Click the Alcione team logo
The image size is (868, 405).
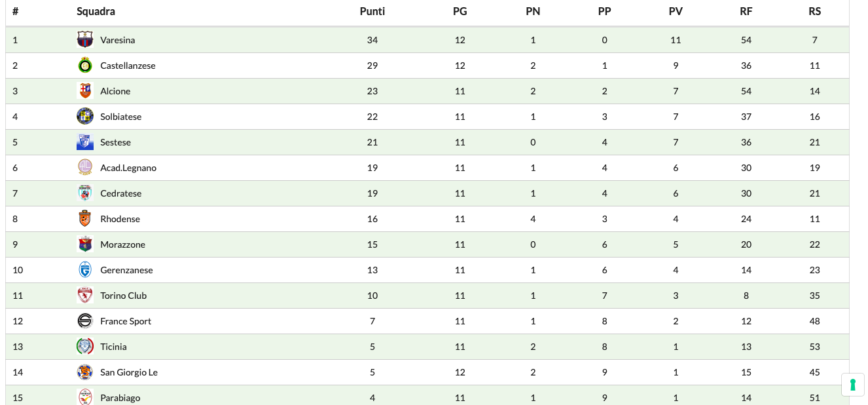tap(85, 91)
